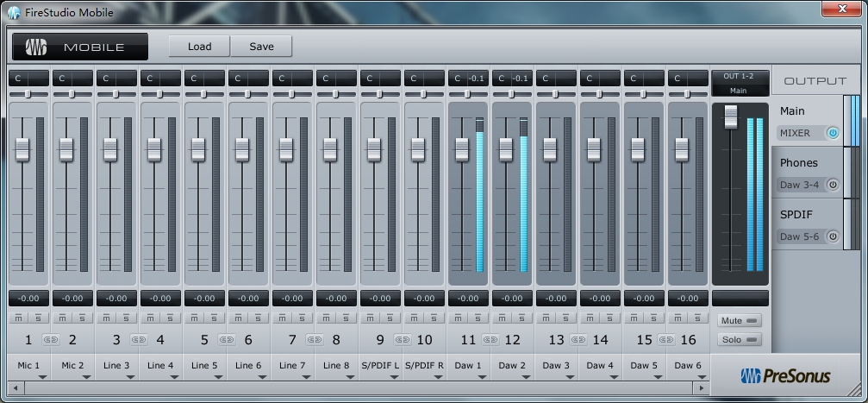Click the PreSonus brand logo
Viewport: 868px width, 403px height.
(785, 376)
